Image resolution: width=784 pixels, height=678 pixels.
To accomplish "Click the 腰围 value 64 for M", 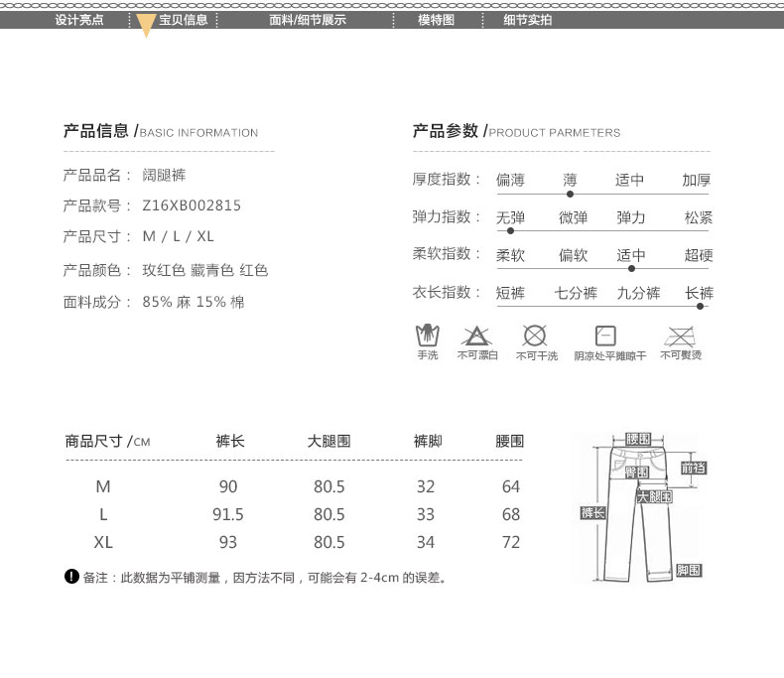I will coord(511,486).
